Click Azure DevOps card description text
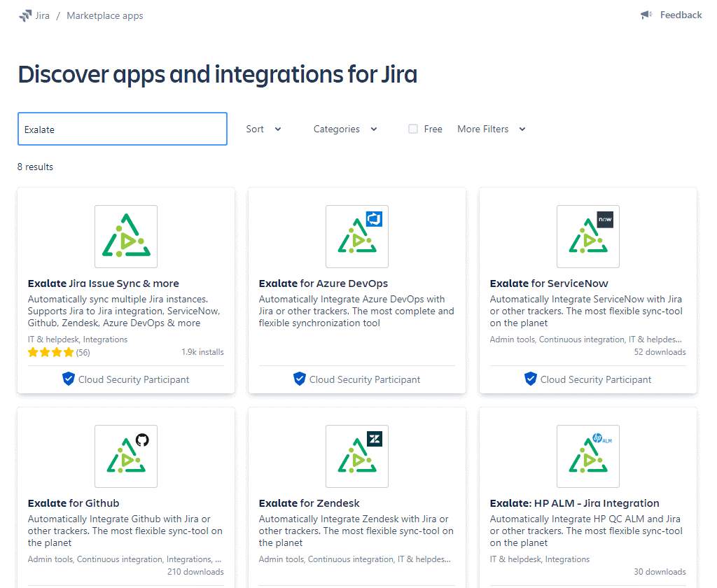The width and height of the screenshot is (717, 588). tap(356, 311)
